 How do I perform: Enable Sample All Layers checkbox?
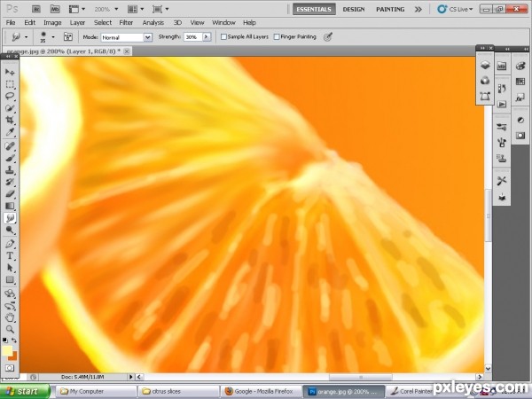pos(223,36)
